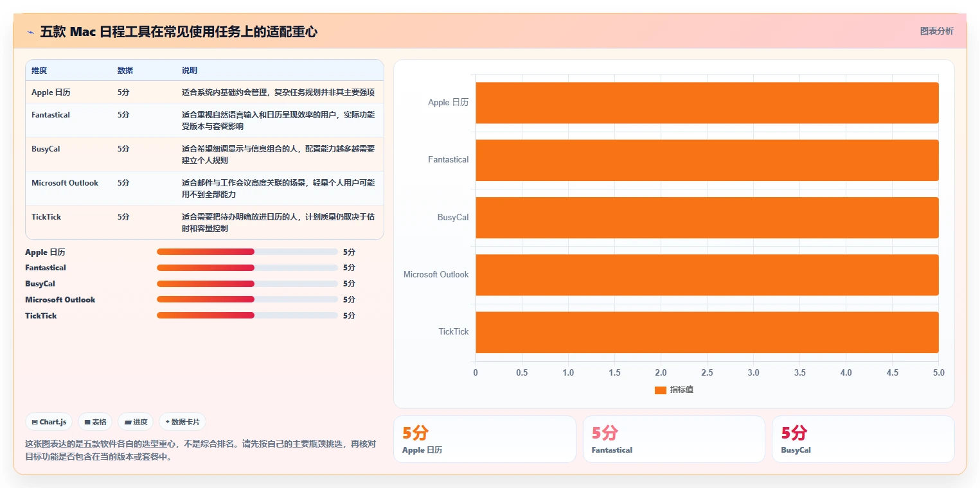Click the Apple 日历 description about 基础约会管理

tap(278, 92)
